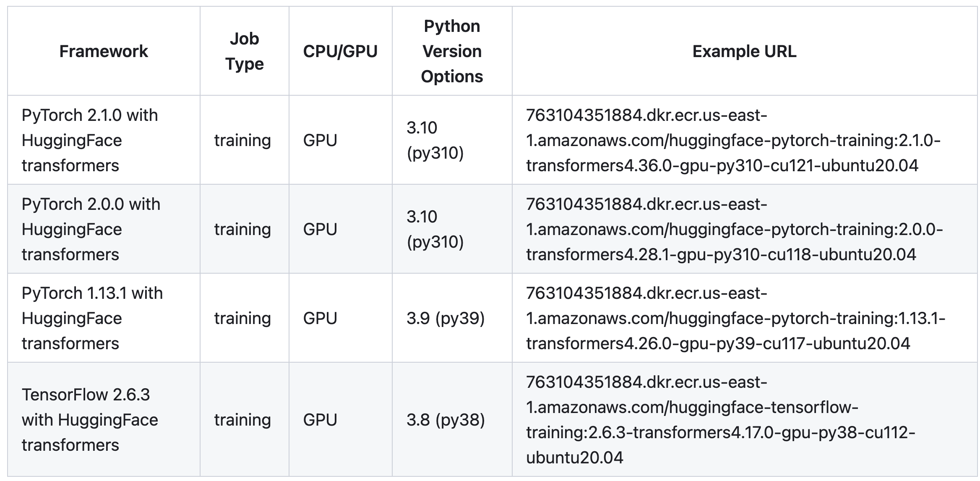Image resolution: width=980 pixels, height=481 pixels.
Task: Select the transformers4.28.1 example URL text
Action: tap(721, 255)
